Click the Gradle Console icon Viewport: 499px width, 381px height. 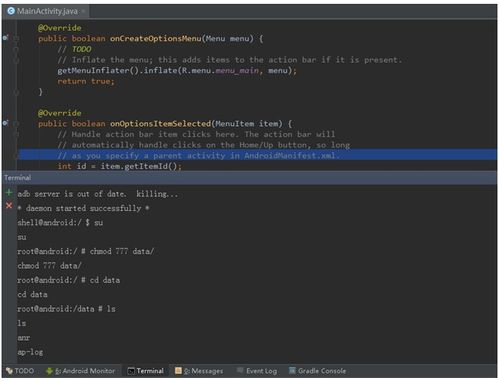(x=292, y=370)
